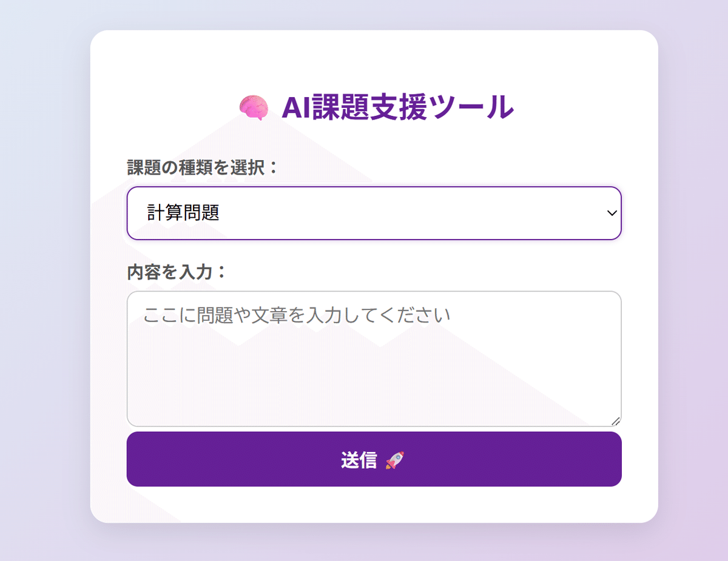This screenshot has width=728, height=561.
Task: Click the brain icon beside the title
Action: pyautogui.click(x=253, y=106)
